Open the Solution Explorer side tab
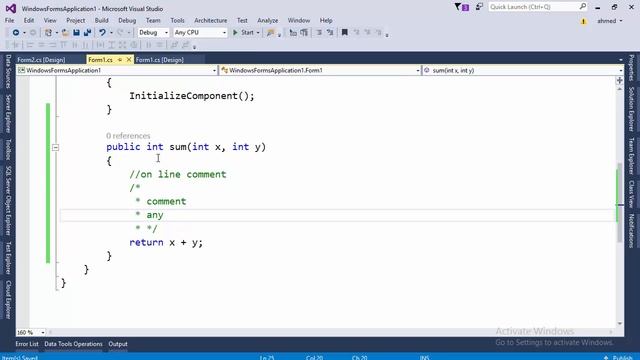640x360 pixels. pos(631,109)
